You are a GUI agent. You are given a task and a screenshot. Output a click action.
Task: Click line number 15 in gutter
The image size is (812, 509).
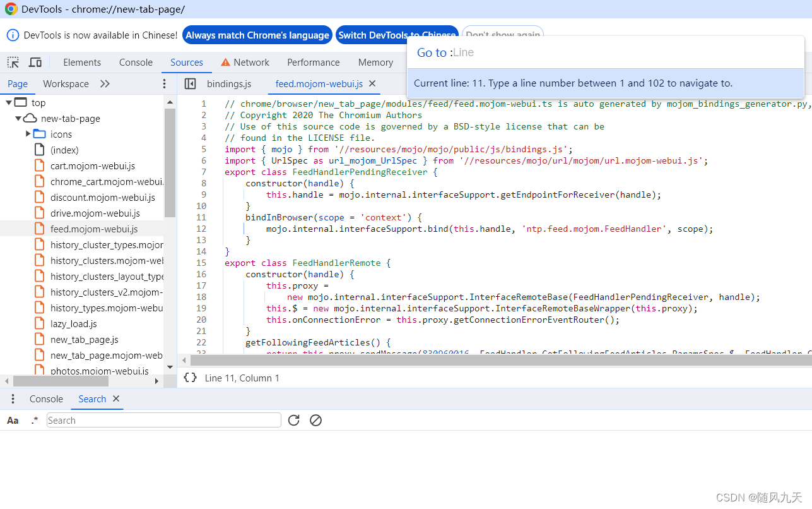(x=201, y=263)
